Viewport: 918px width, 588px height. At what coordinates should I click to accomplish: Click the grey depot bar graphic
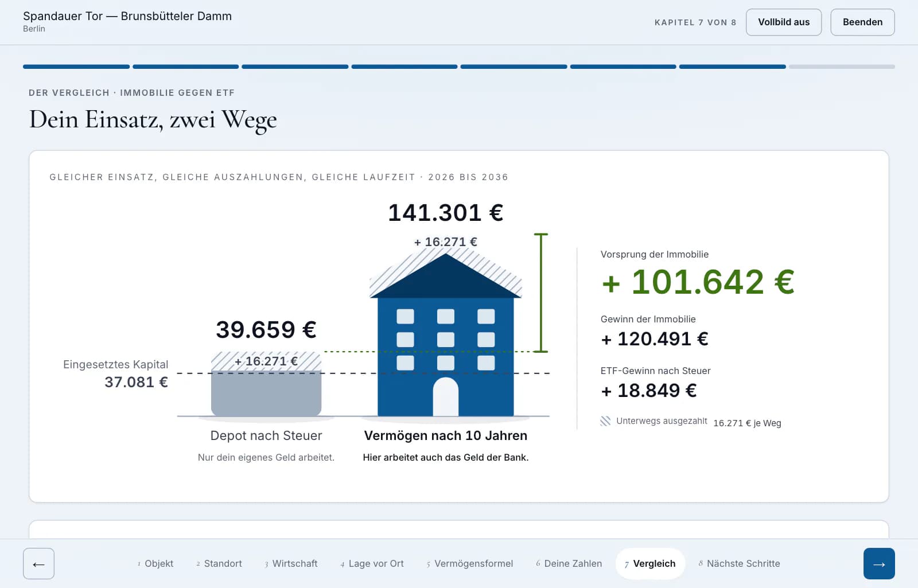point(266,394)
